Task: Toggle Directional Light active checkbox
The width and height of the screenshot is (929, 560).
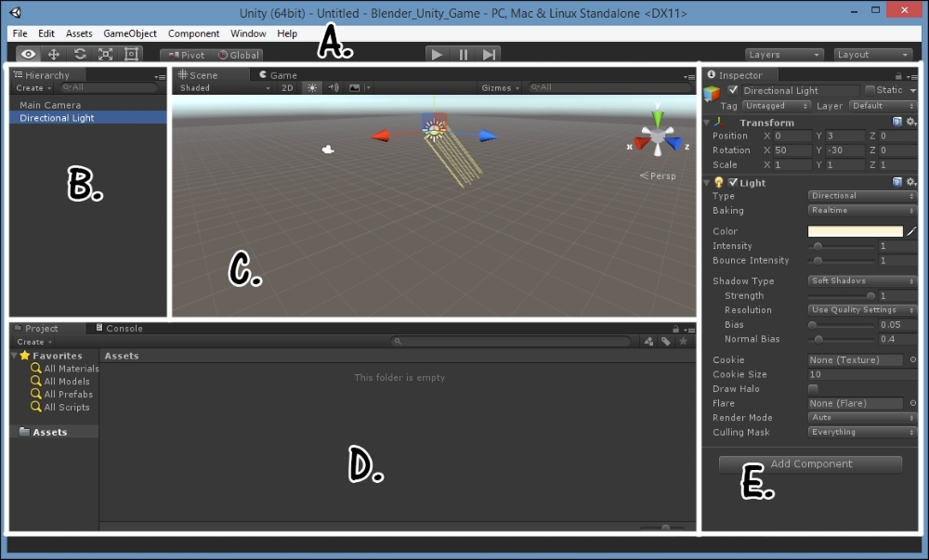Action: [733, 90]
